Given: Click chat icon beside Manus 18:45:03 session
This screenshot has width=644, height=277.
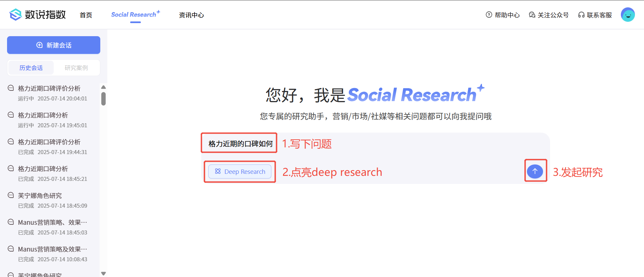Looking at the screenshot, I should [x=11, y=222].
